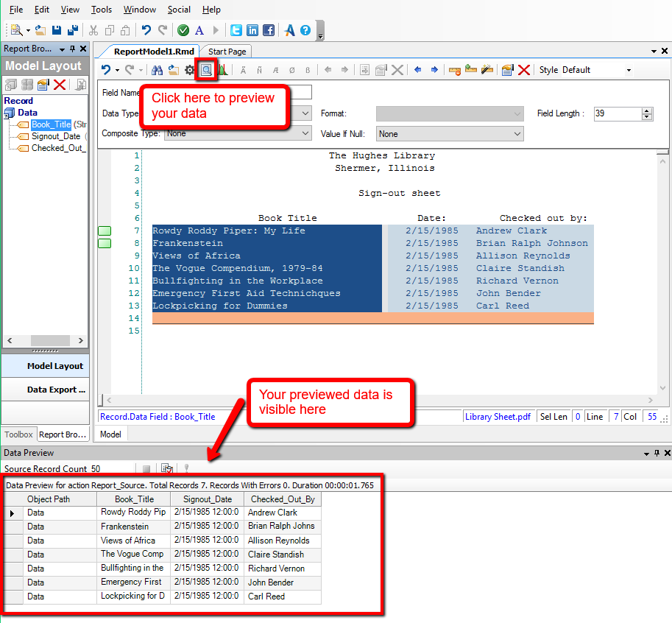Click the green checkmark validate icon
This screenshot has height=623, width=672.
tap(183, 30)
